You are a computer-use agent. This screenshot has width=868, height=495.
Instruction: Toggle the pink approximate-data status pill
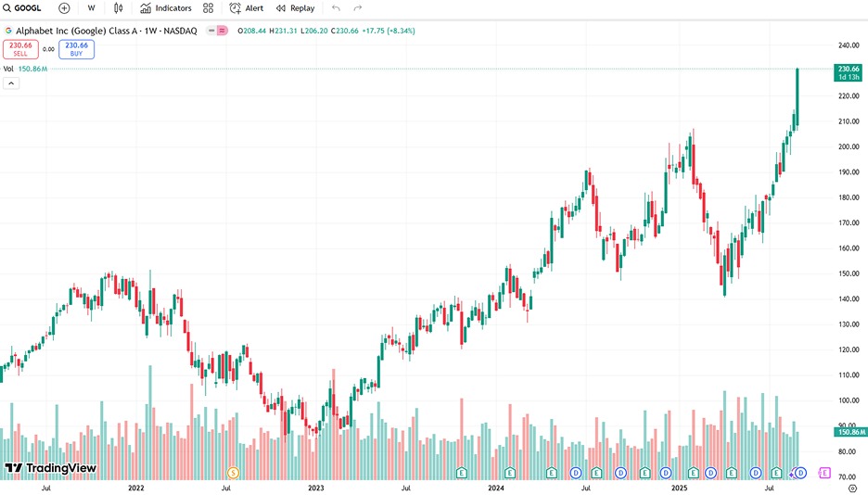(222, 31)
